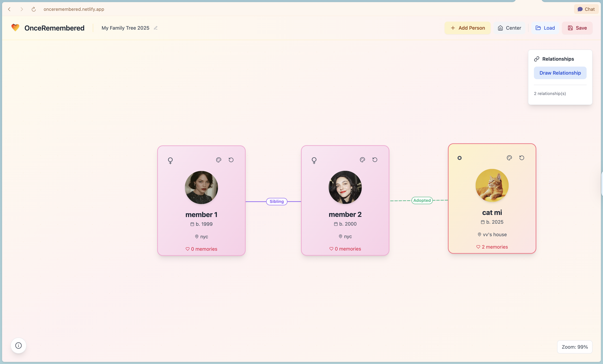Click palette icon on cat mi card
Image resolution: width=603 pixels, height=364 pixels.
click(509, 158)
